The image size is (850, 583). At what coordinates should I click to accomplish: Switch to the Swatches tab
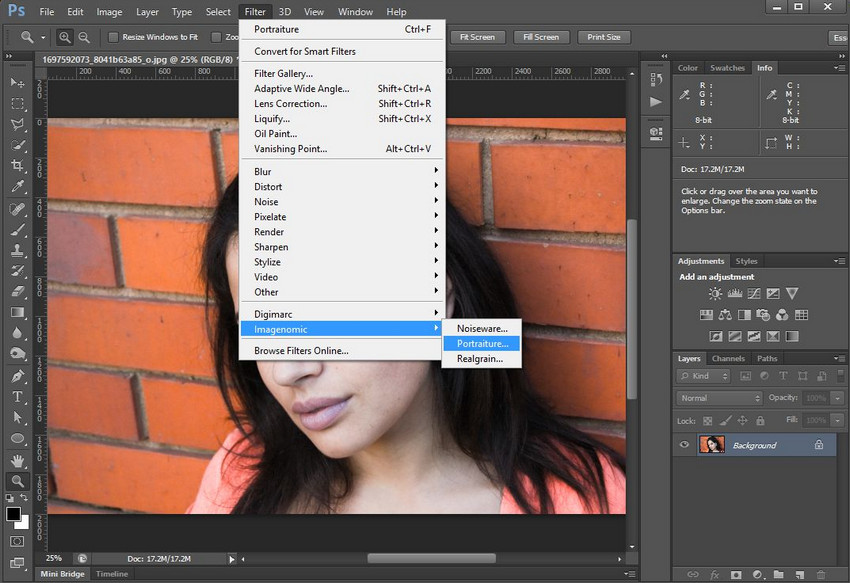point(727,68)
